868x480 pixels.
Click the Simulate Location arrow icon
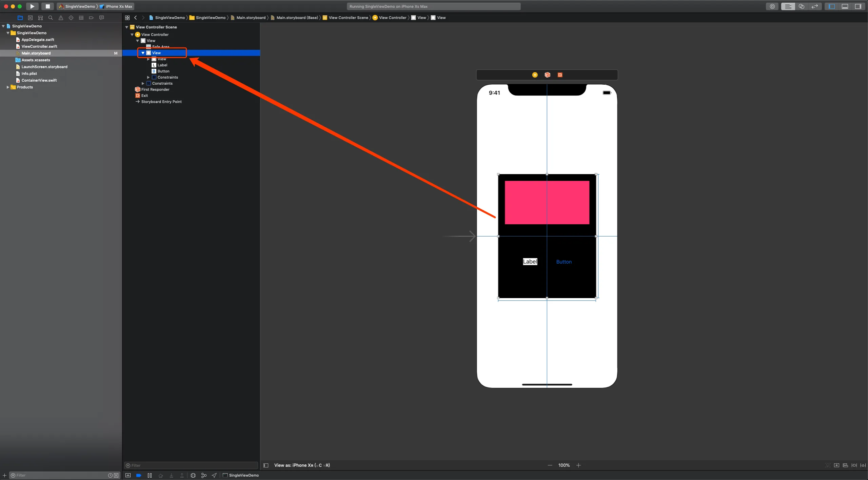[x=214, y=475]
